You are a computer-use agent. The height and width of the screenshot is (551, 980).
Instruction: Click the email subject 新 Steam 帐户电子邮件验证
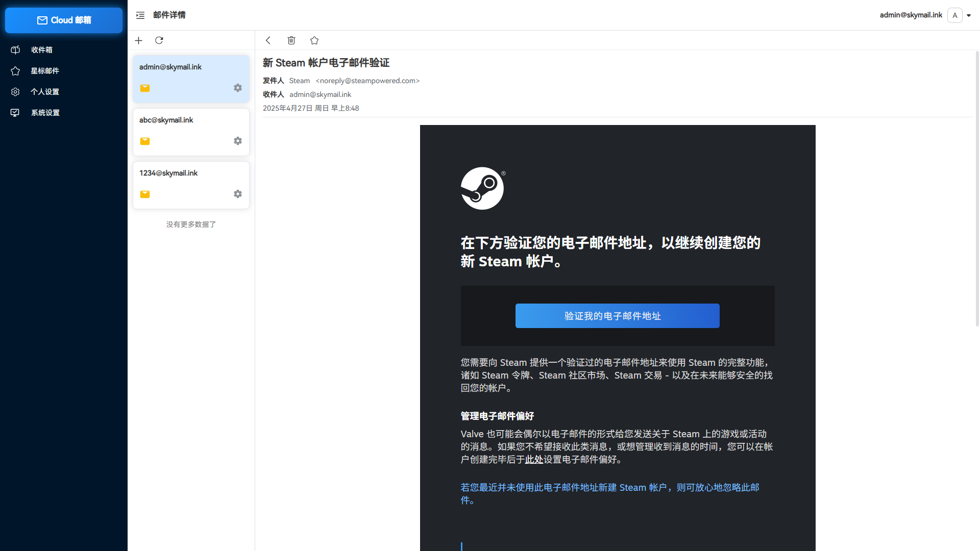coord(326,63)
